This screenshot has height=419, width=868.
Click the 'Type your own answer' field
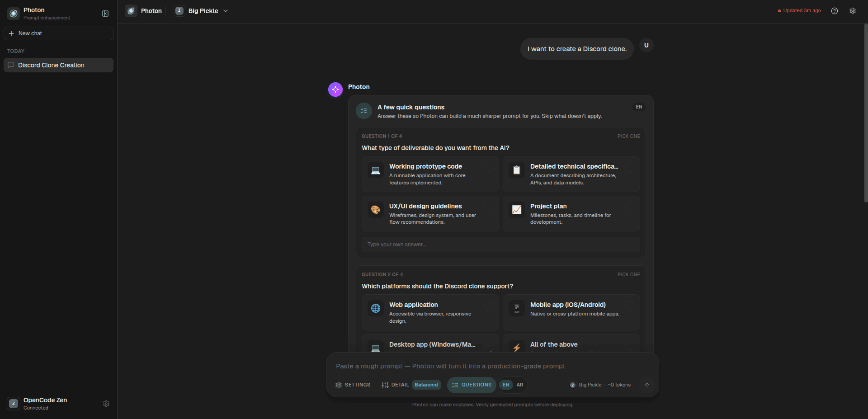[501, 245]
